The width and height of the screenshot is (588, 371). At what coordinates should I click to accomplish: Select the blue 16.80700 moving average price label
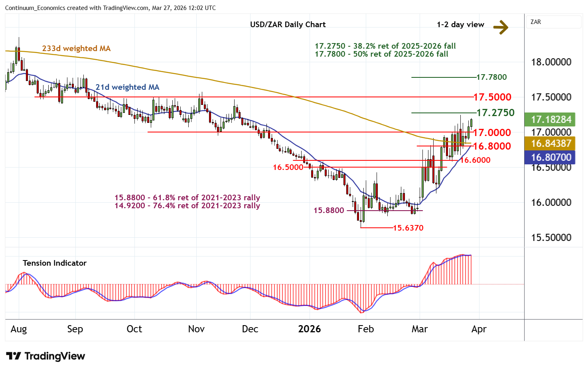pyautogui.click(x=551, y=157)
